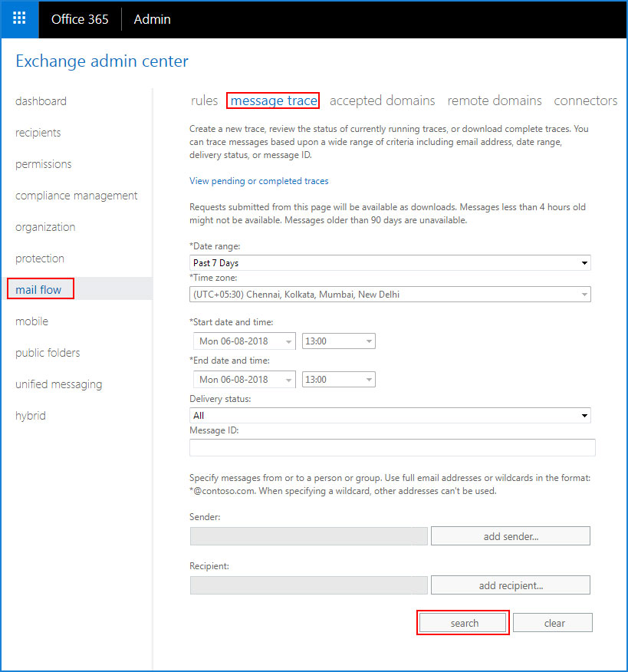The image size is (628, 672).
Task: Open recipients in the left navigation
Action: 38,133
